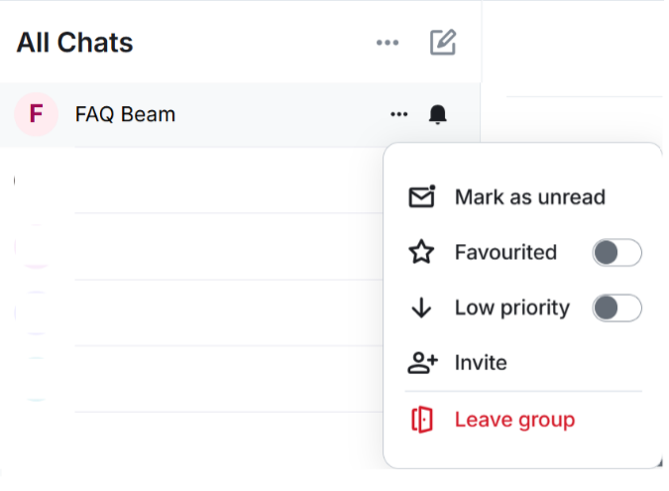Click the down-arrow Low priority icon

(422, 308)
